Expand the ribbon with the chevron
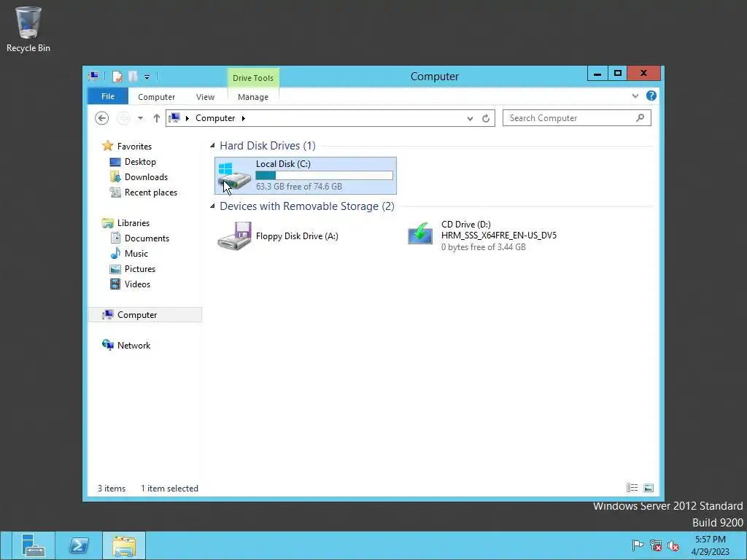Viewport: 747px width, 560px height. pos(635,96)
